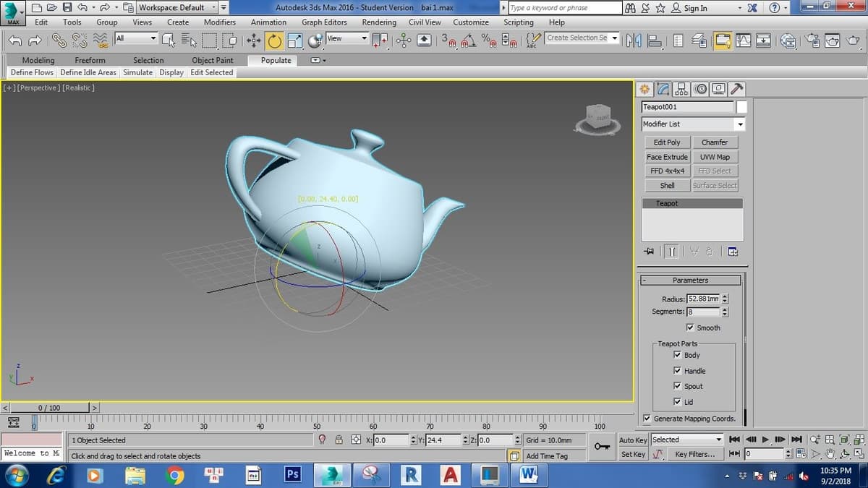The height and width of the screenshot is (488, 868).
Task: Activate the Select and Move tool
Action: (255, 41)
